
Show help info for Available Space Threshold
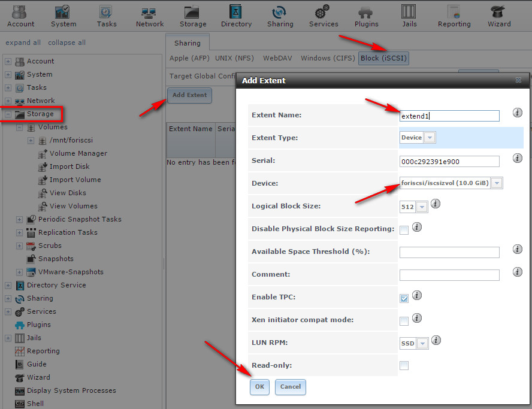pyautogui.click(x=517, y=249)
